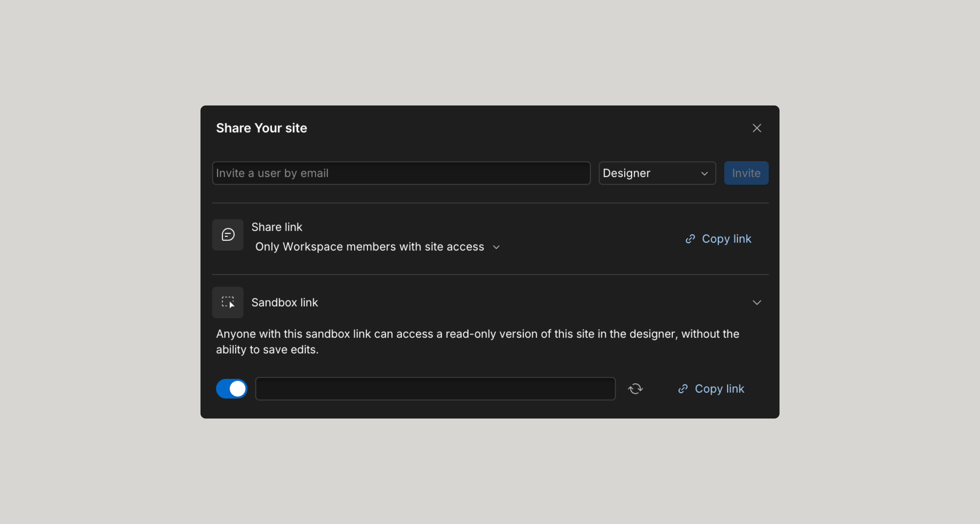
Task: Click the Sandbox link section heading
Action: click(x=284, y=302)
